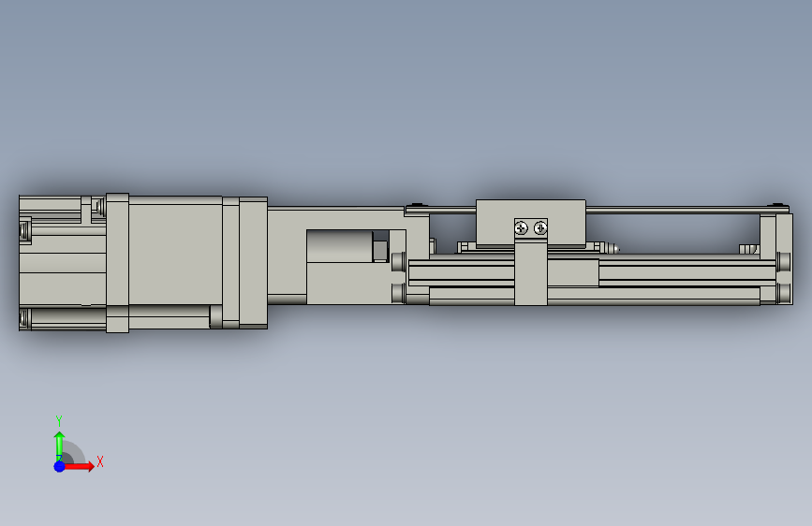Select the large slider carriage block on top of the rail

click(x=531, y=223)
